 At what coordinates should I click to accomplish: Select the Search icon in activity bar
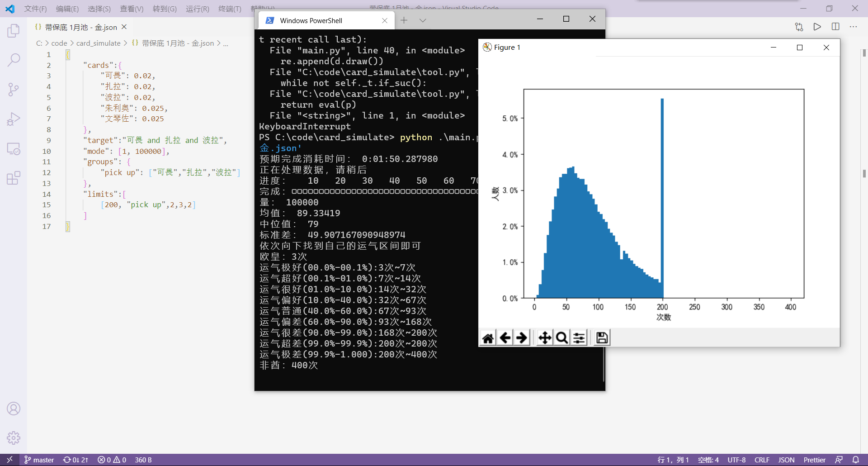[x=14, y=59]
